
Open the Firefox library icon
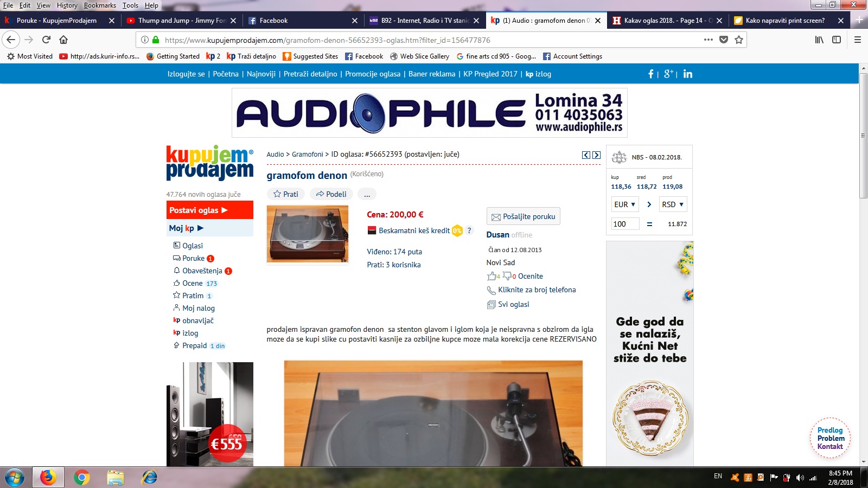[819, 40]
